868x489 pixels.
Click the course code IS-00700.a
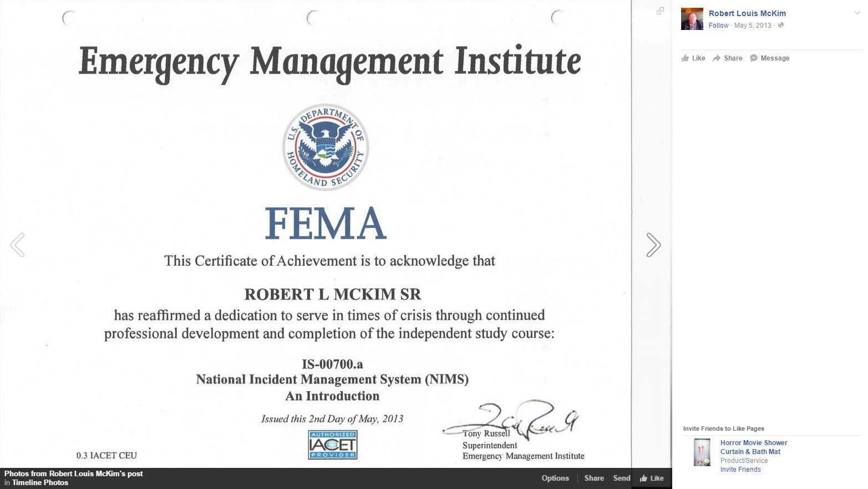pyautogui.click(x=332, y=364)
